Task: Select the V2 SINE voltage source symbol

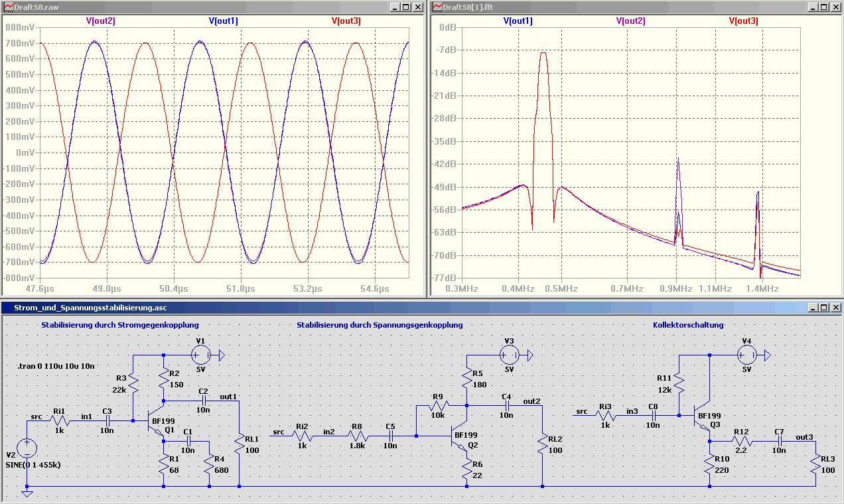Action: 27,448
